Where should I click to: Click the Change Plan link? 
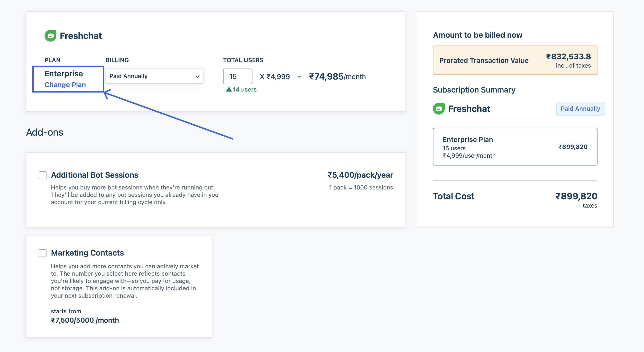(x=65, y=85)
